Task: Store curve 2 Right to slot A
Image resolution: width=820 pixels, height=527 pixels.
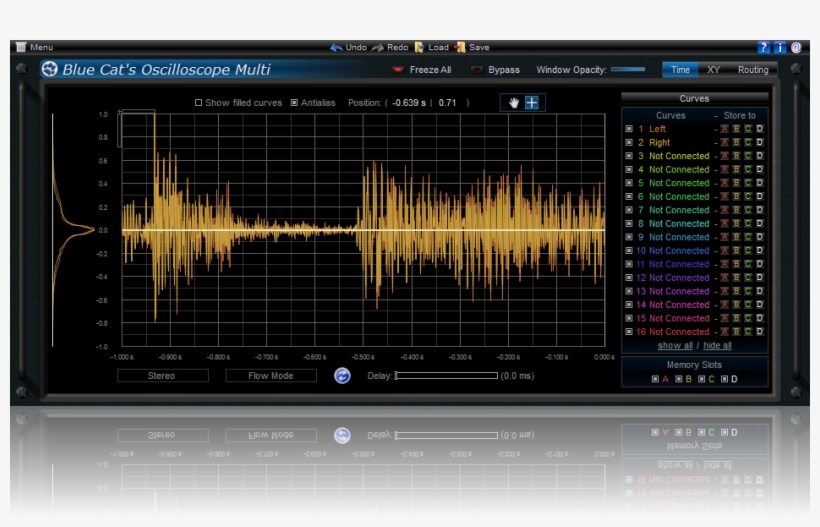Action: pyautogui.click(x=724, y=142)
